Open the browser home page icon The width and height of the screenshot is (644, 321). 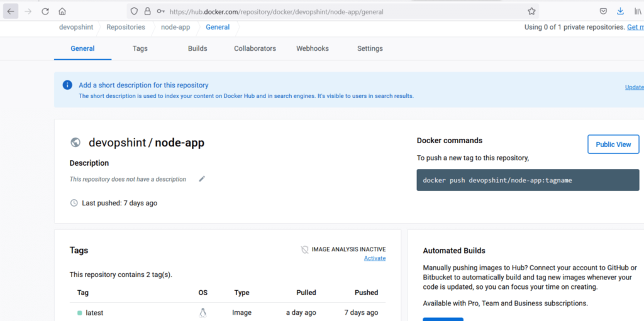[x=62, y=11]
